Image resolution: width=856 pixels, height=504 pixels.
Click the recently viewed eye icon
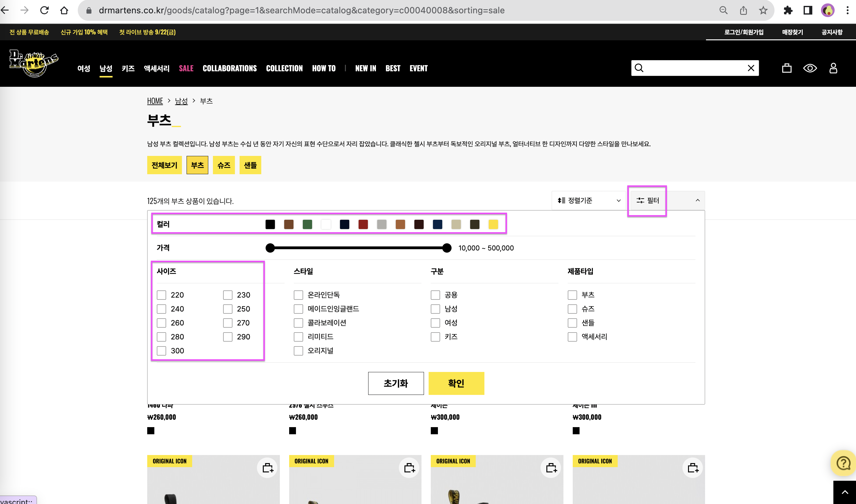pos(810,68)
